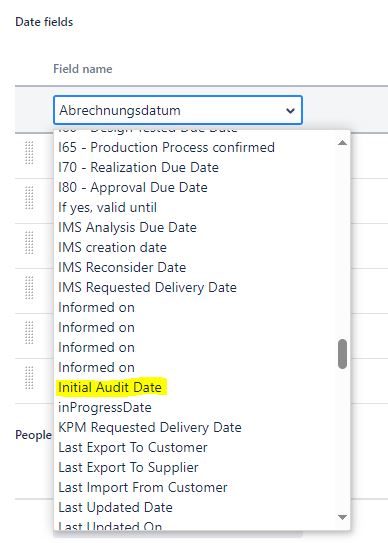
Task: Click the dropdown list scrollbar thumb
Action: [342, 354]
